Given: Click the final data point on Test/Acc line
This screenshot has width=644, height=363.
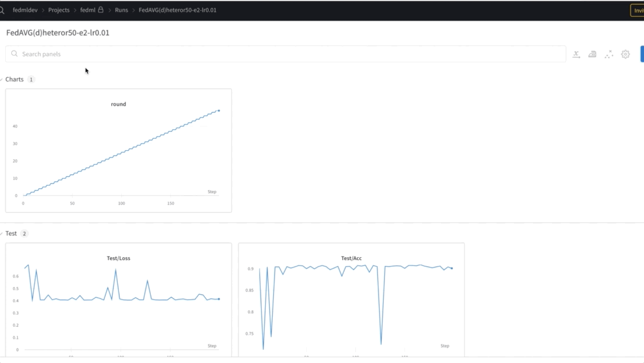Looking at the screenshot, I should [x=452, y=268].
